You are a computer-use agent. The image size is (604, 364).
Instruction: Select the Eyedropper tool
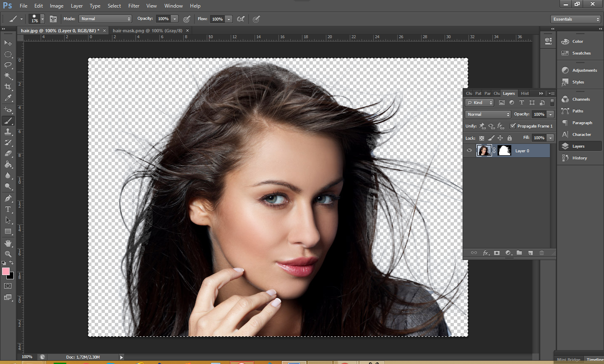[x=8, y=98]
